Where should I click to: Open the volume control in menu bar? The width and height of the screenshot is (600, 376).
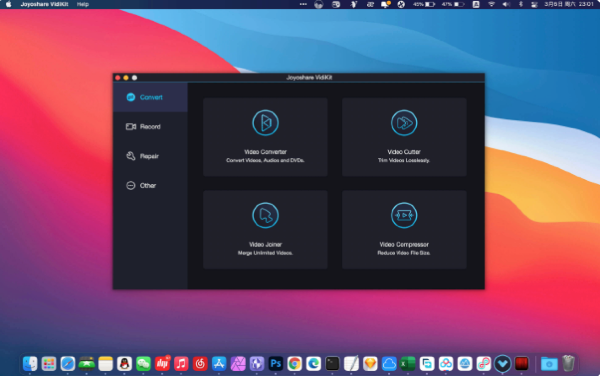[x=506, y=4]
